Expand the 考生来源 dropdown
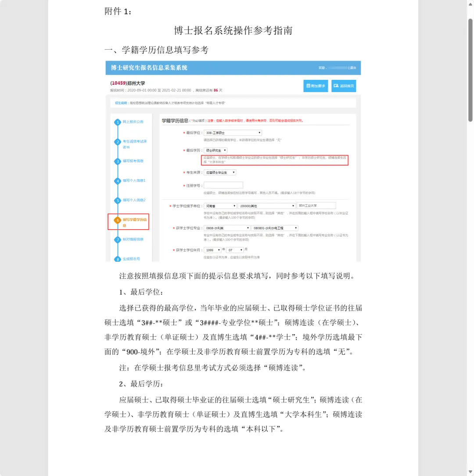This screenshot has height=476, width=474. 220,173
